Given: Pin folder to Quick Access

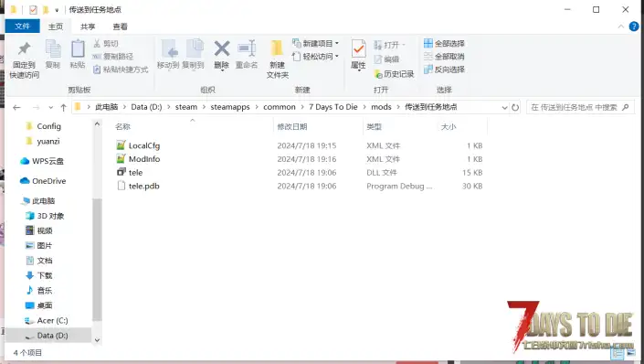Looking at the screenshot, I should point(25,60).
